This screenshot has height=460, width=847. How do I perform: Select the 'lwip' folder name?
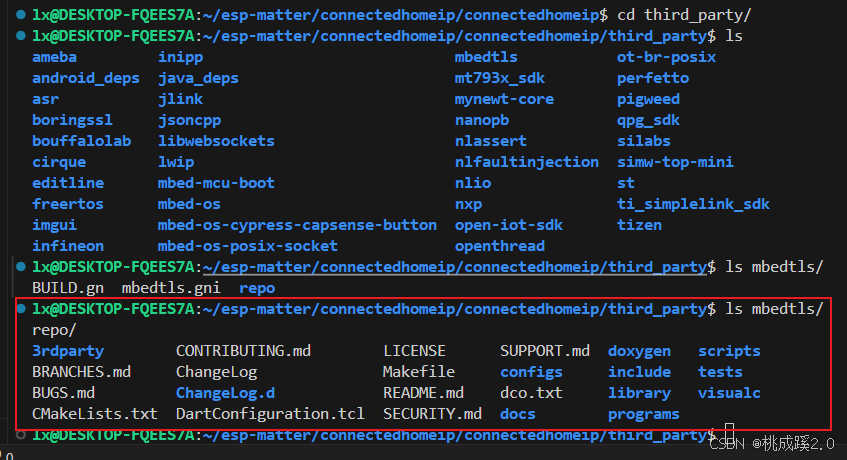(x=176, y=163)
